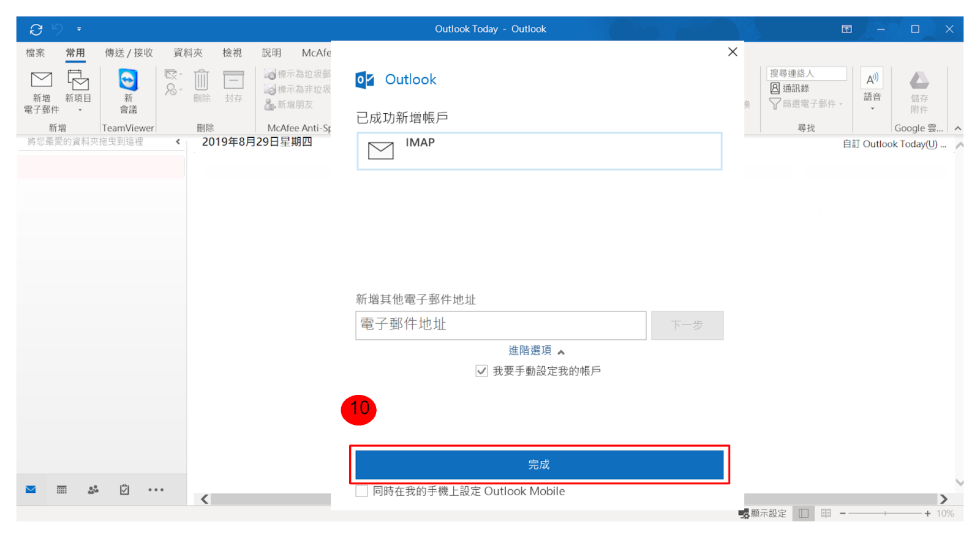Open Mail view in navigation bar
The image size is (980, 551).
[31, 490]
